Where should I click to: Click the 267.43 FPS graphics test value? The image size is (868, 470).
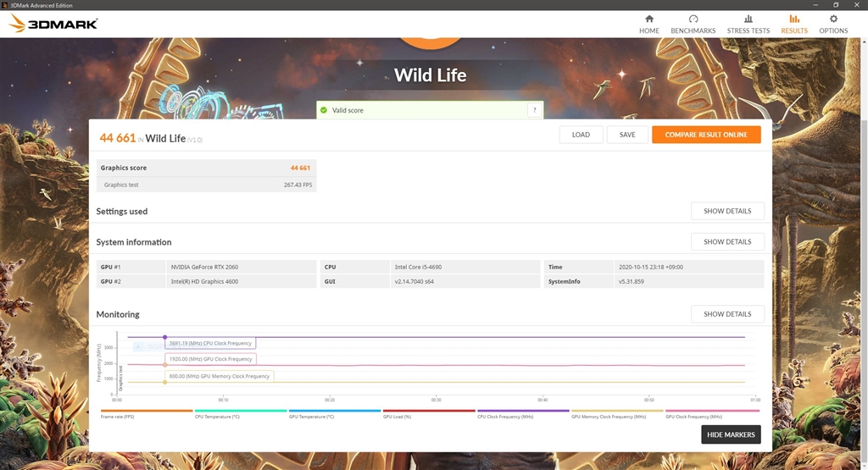click(x=298, y=185)
